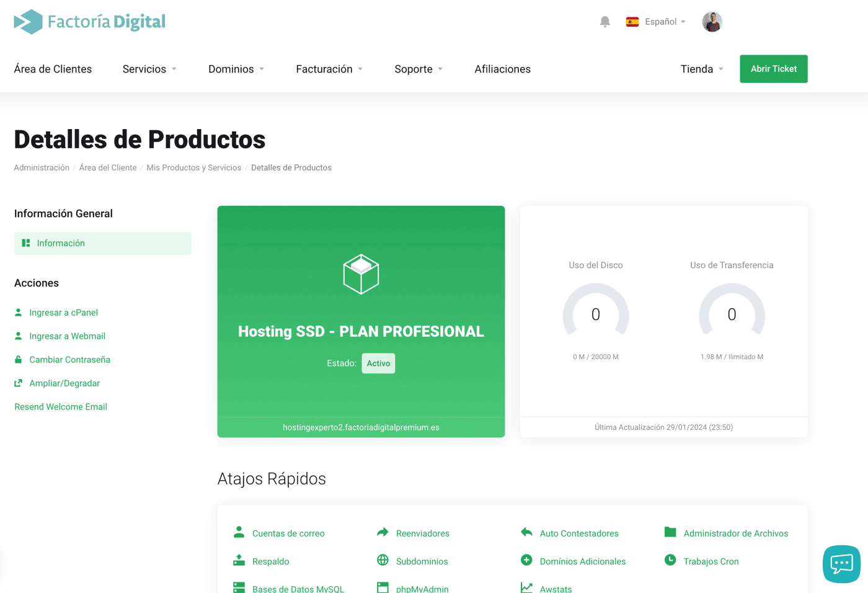Click the Ingresar a cPanel user icon
Viewport: 868px width, 593px height.
[19, 312]
